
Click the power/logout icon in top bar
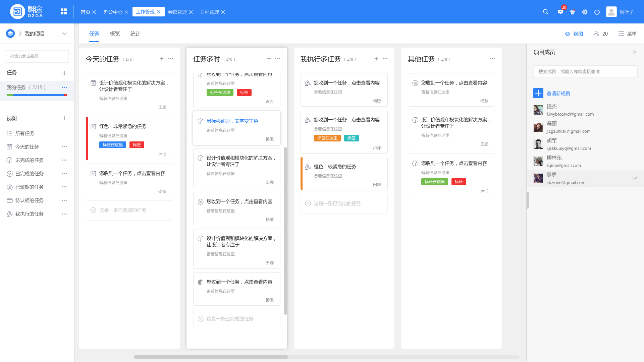(x=597, y=12)
